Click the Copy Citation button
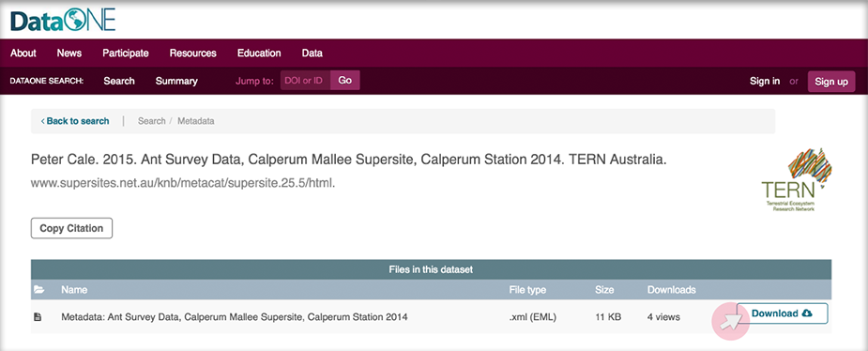This screenshot has width=868, height=351. [x=71, y=228]
